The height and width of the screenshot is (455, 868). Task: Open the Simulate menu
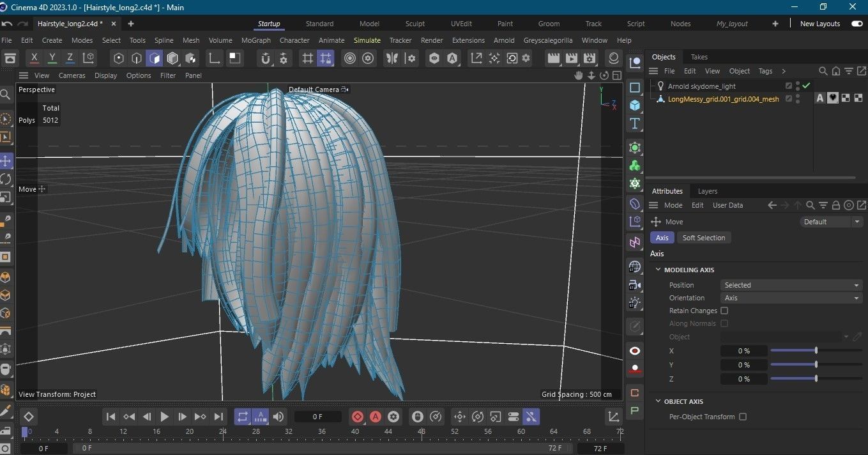point(367,40)
